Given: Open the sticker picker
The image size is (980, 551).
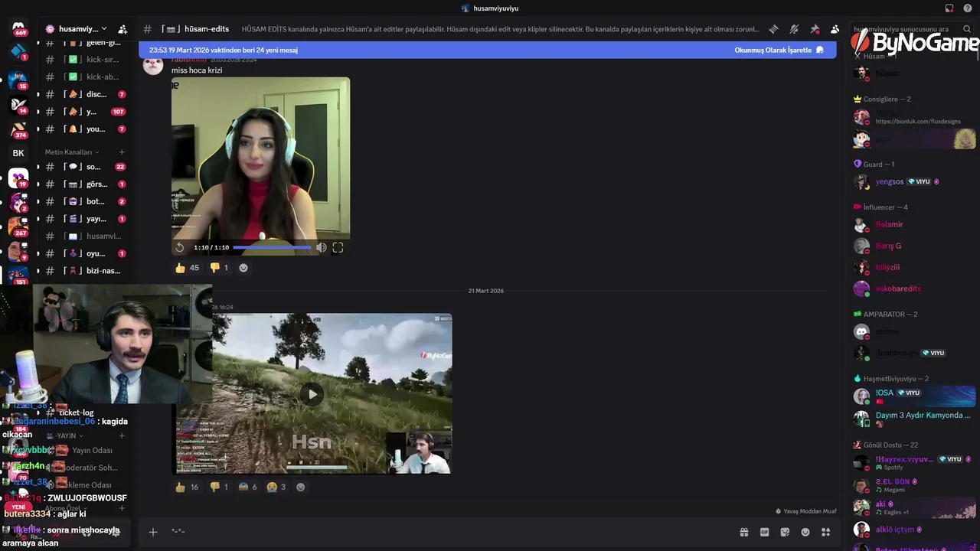Looking at the screenshot, I should click(x=785, y=532).
